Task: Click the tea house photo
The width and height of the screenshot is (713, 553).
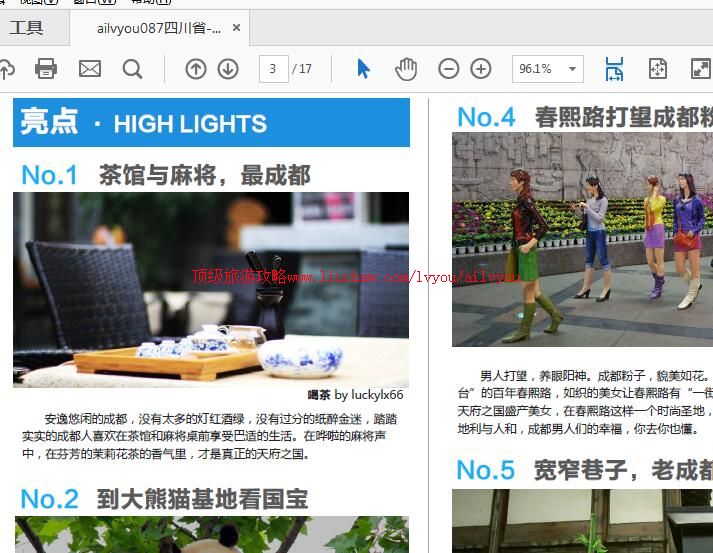Action: point(211,289)
